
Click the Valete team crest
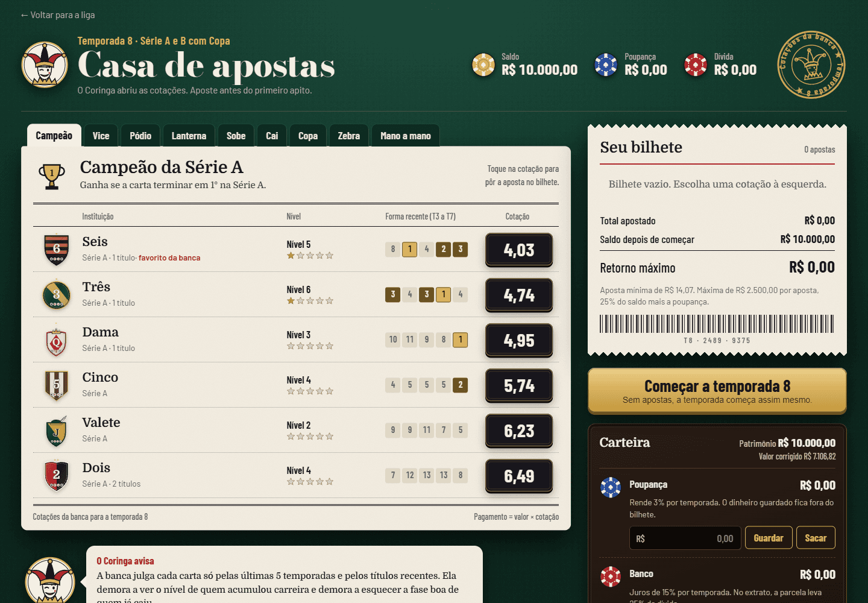point(57,431)
